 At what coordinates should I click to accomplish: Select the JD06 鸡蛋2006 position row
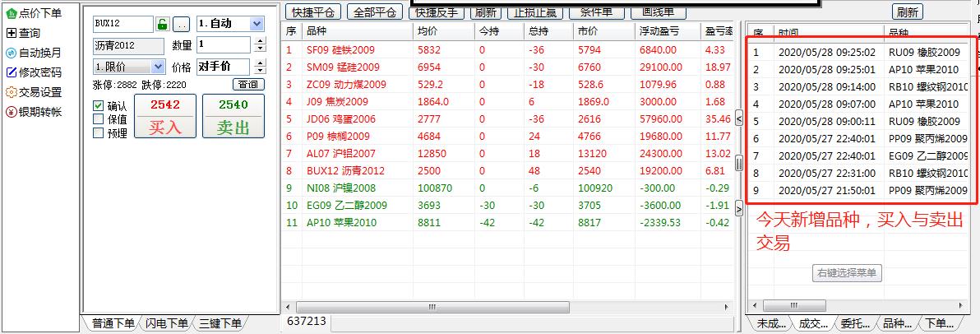point(507,118)
